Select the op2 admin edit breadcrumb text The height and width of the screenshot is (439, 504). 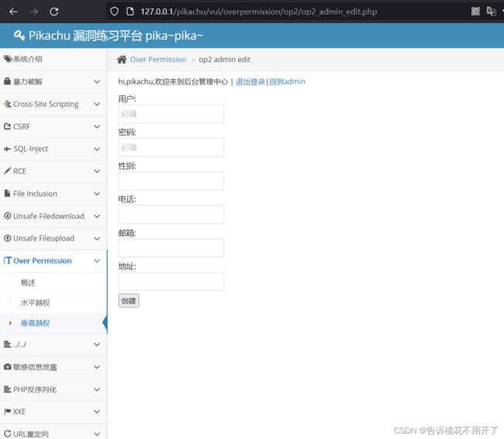[x=224, y=60]
